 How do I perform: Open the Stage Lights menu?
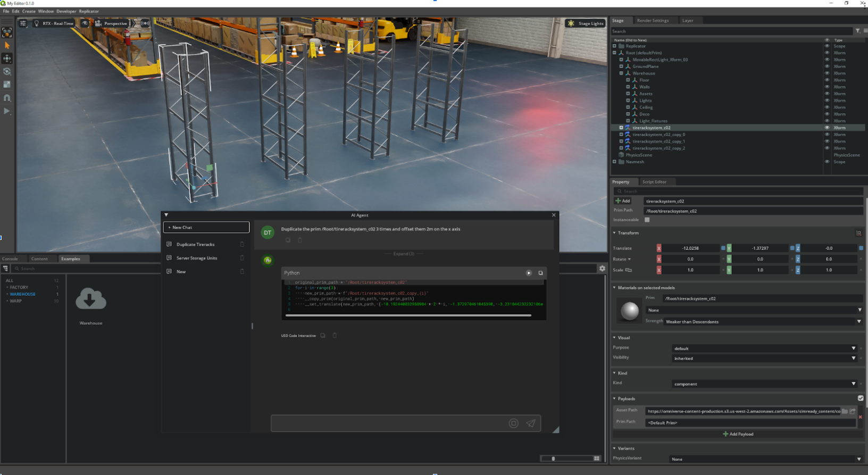[586, 23]
